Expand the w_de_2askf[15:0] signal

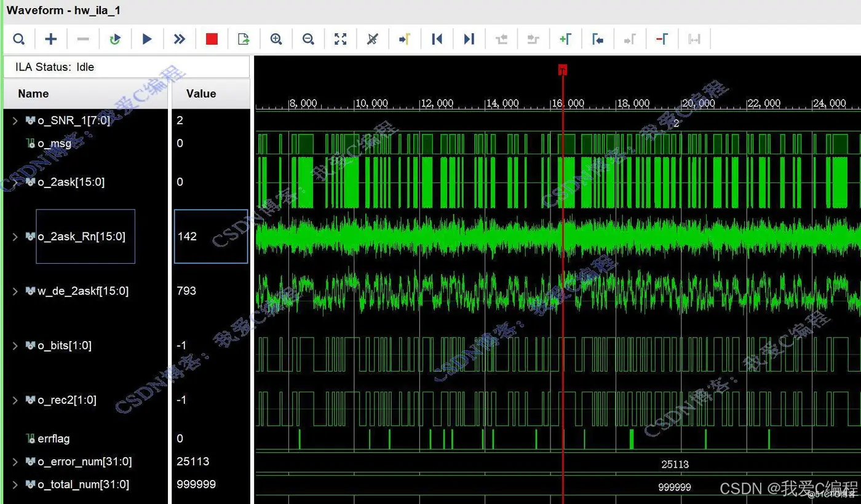pos(15,291)
